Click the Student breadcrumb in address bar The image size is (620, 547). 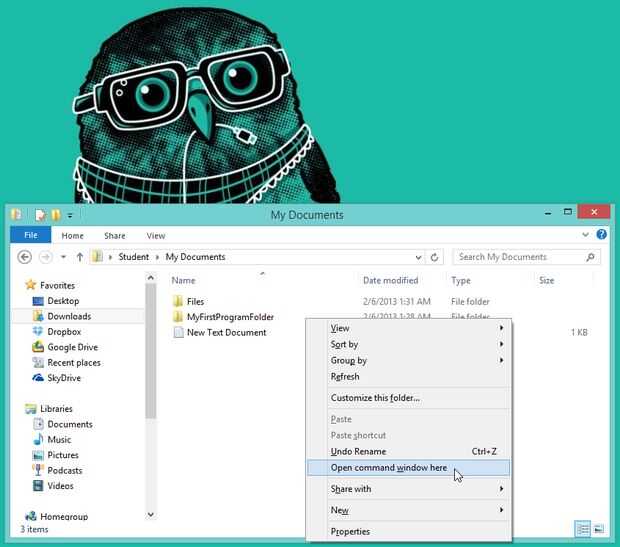coord(134,257)
